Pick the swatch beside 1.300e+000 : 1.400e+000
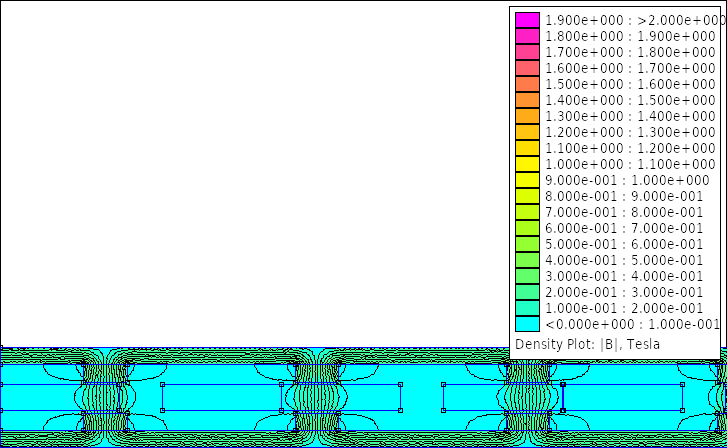 click(527, 116)
